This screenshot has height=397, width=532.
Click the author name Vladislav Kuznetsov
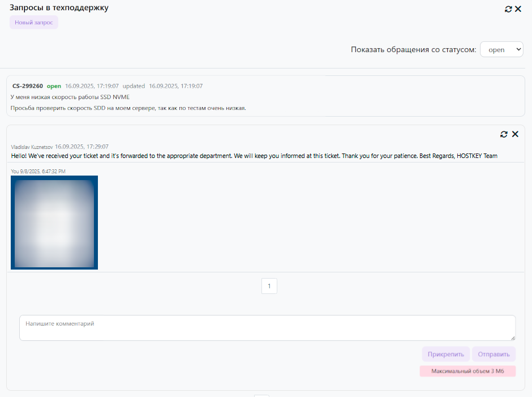pyautogui.click(x=32, y=147)
